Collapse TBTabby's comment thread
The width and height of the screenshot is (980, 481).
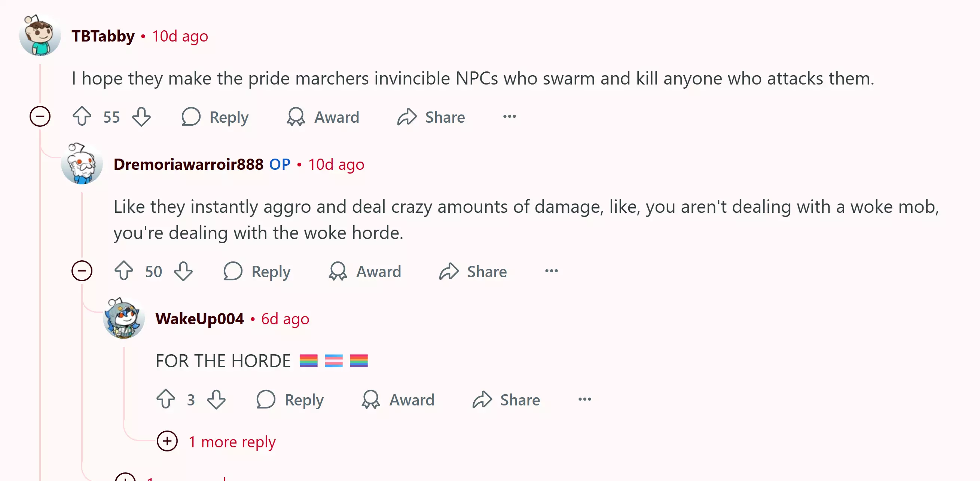coord(40,116)
